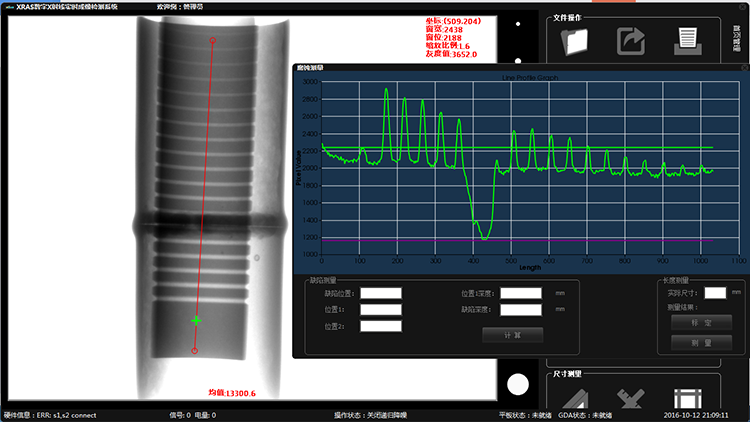Click the large white circle indicator
This screenshot has height=422, width=750.
(x=518, y=385)
